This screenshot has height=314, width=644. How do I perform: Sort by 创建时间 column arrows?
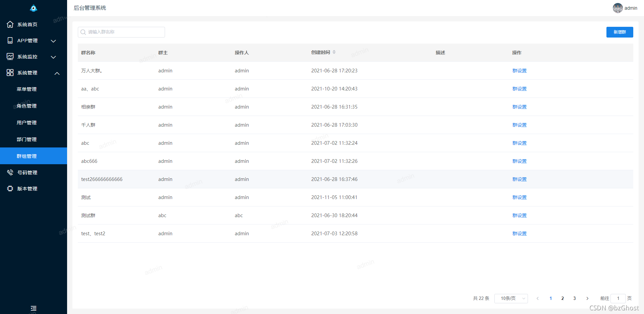[x=334, y=52]
